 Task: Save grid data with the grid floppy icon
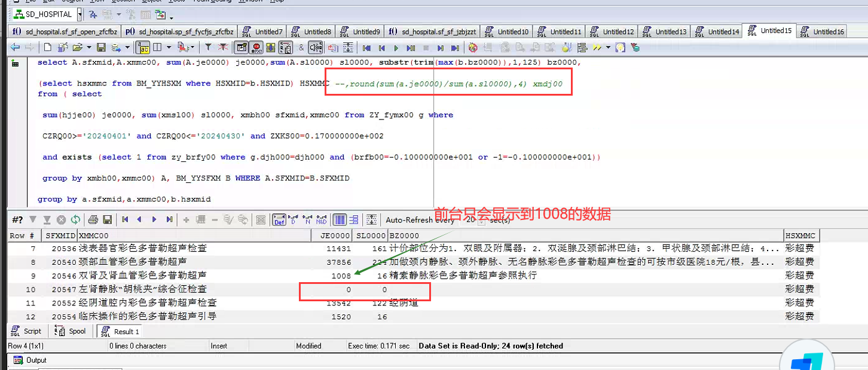click(x=108, y=219)
